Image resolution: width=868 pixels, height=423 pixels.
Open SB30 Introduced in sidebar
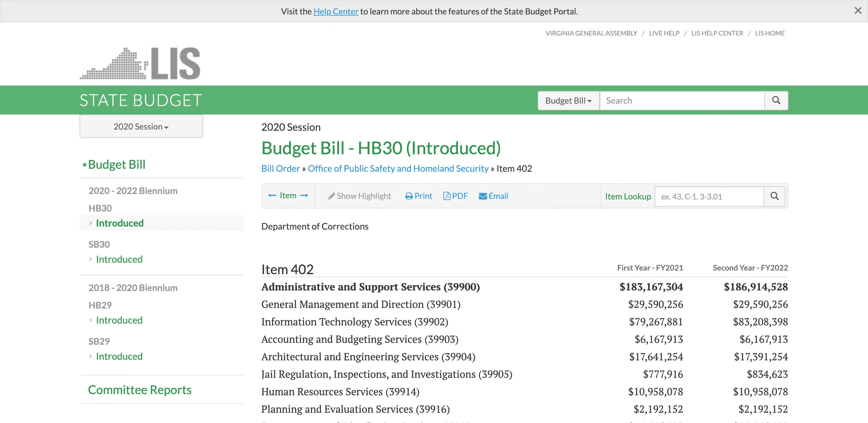coord(119,259)
